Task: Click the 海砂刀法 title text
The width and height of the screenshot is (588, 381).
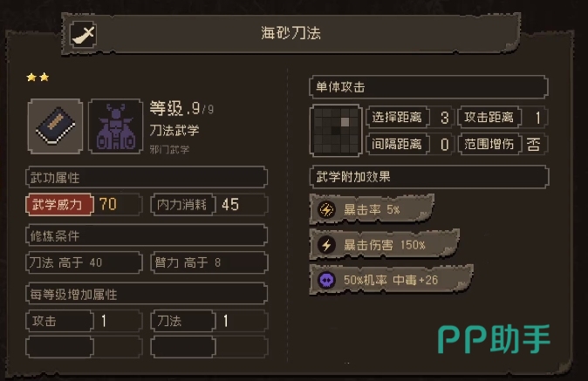Action: coord(291,33)
